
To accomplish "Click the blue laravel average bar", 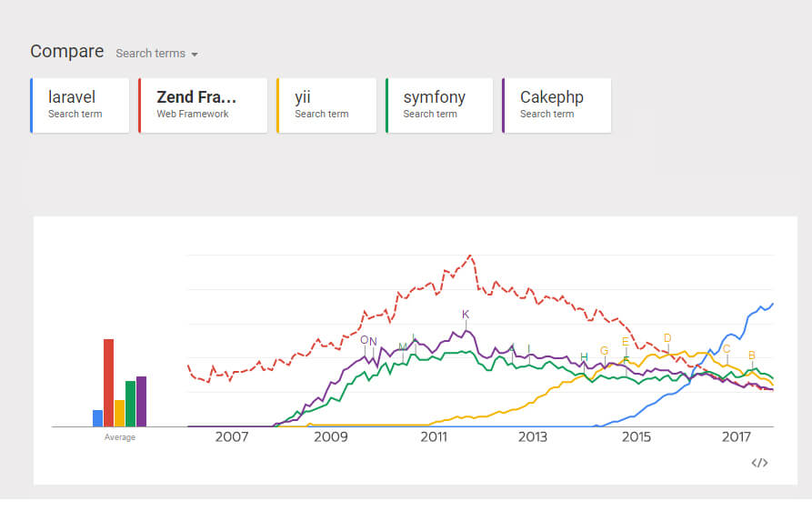I will 97,418.
